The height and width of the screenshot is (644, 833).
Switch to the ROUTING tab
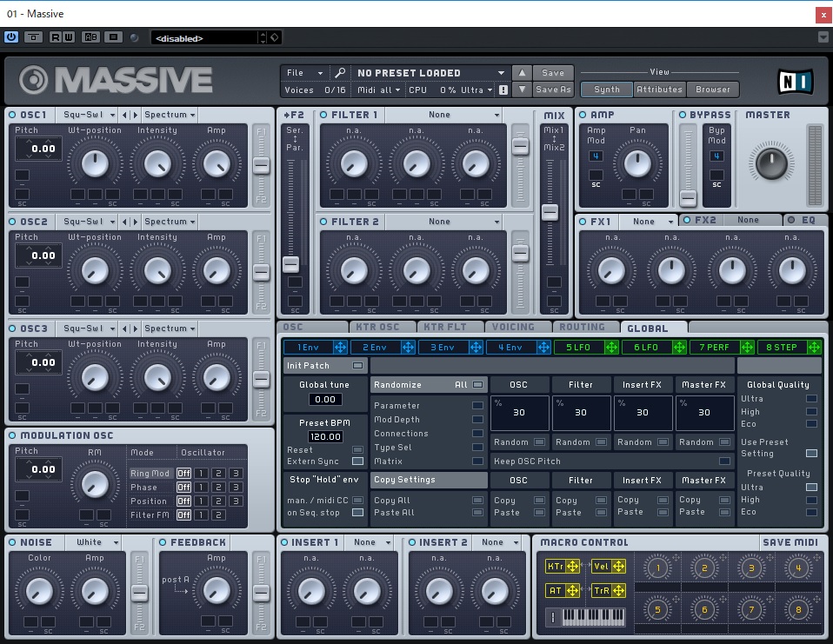pos(585,327)
